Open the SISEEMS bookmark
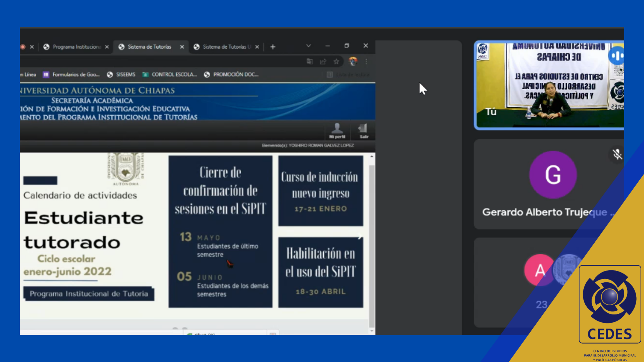This screenshot has height=362, width=644. click(x=121, y=74)
